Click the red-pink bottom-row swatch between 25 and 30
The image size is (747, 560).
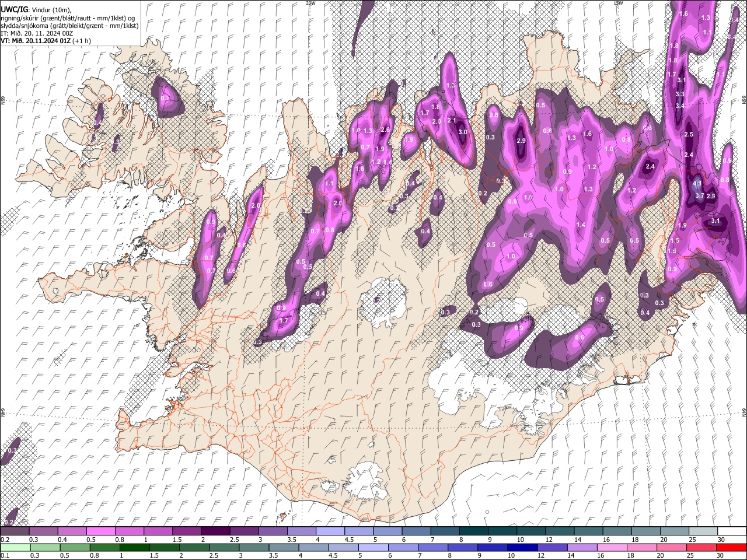(x=702, y=547)
